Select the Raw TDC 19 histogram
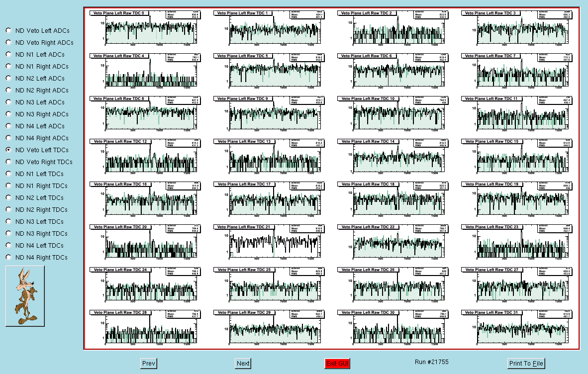 (517, 200)
